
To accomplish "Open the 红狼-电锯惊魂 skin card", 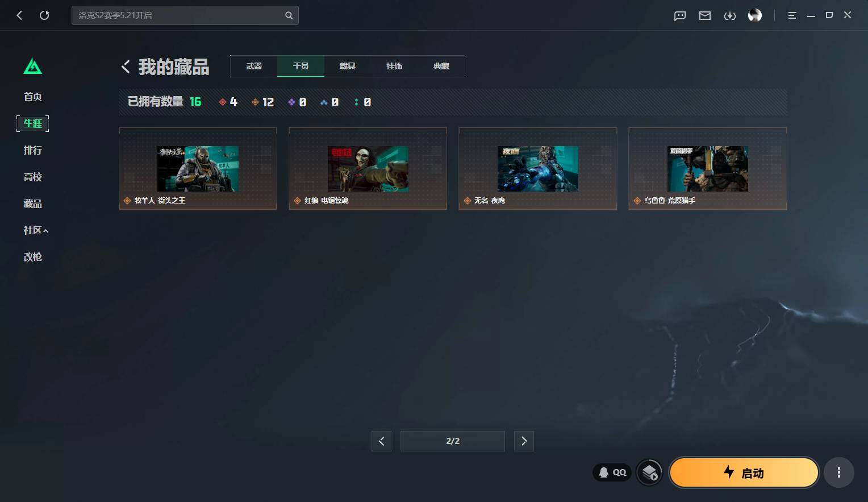I will pyautogui.click(x=368, y=168).
